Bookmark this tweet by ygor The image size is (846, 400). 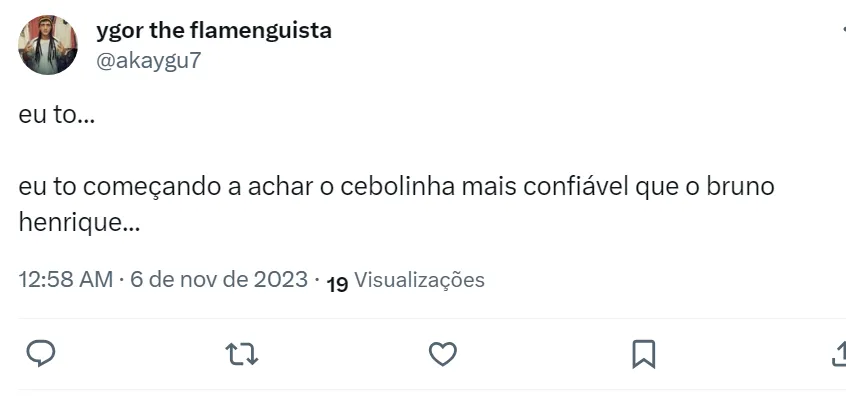point(644,353)
